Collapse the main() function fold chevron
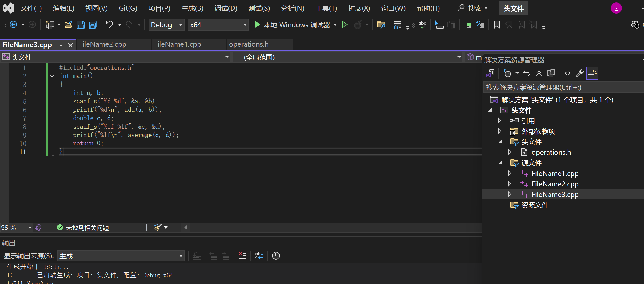Screen dimensions: 644x284 click(x=52, y=76)
